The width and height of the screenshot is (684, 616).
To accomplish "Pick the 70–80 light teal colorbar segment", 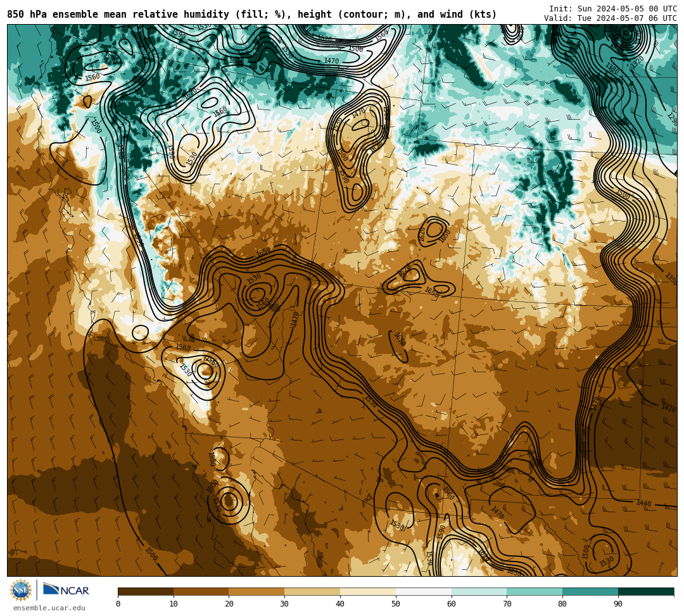I will [x=535, y=591].
